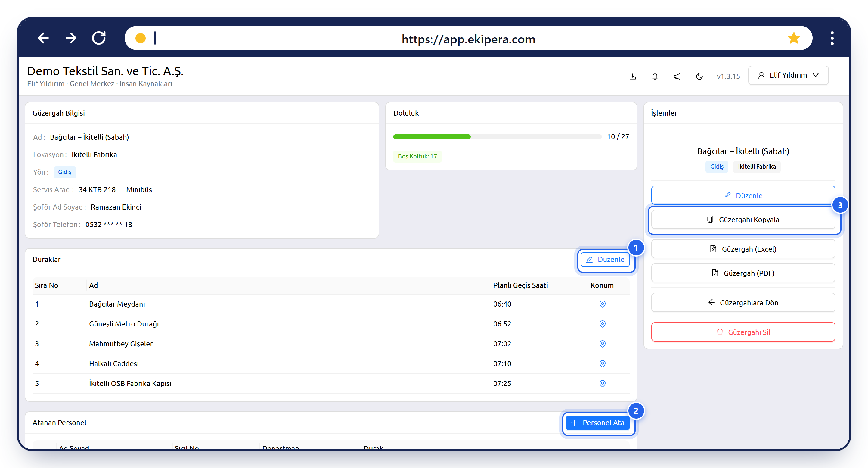Click the 07:25 planned time cell
868x468 pixels.
click(502, 384)
